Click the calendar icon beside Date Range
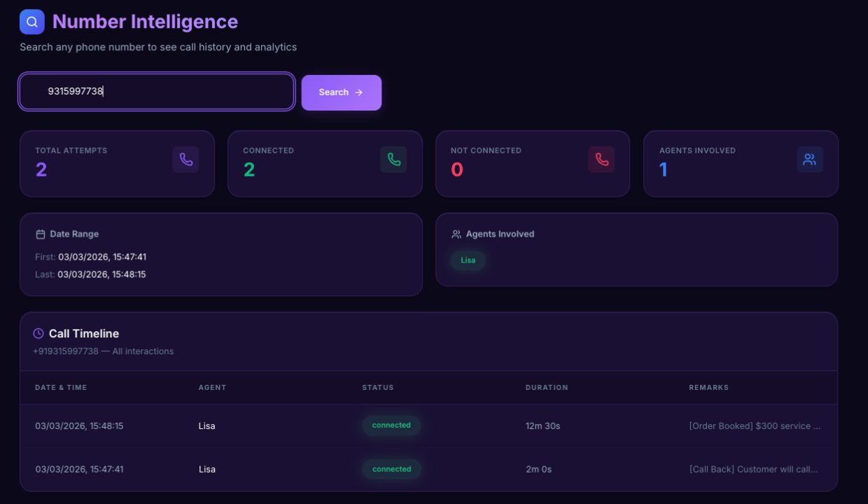Screen dimensions: 868x504 [40, 234]
